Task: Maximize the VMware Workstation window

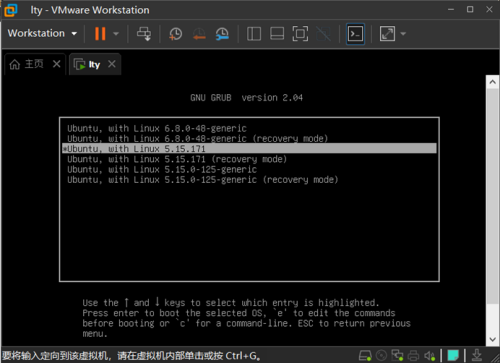Action: pos(470,9)
